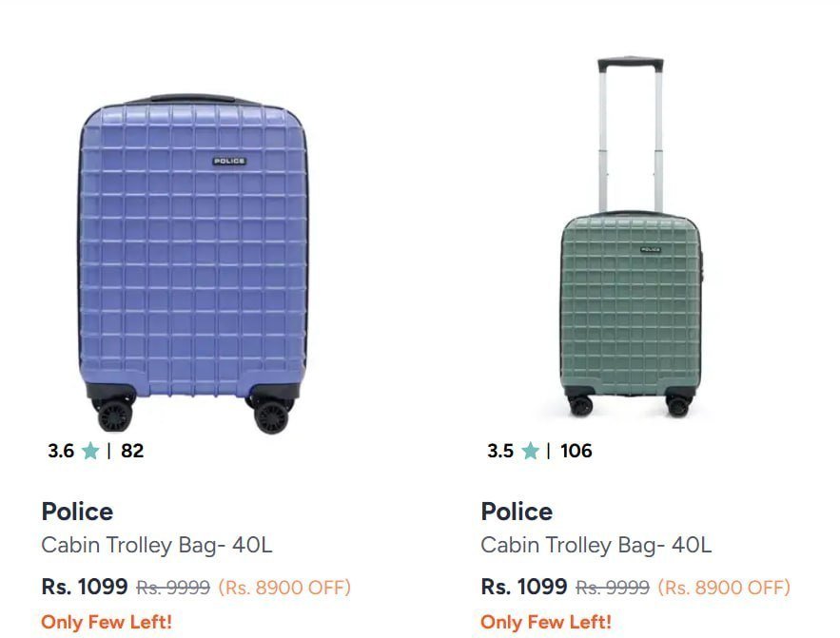Click Only Few Left! under green bag
840x638 pixels.
pyautogui.click(x=546, y=622)
